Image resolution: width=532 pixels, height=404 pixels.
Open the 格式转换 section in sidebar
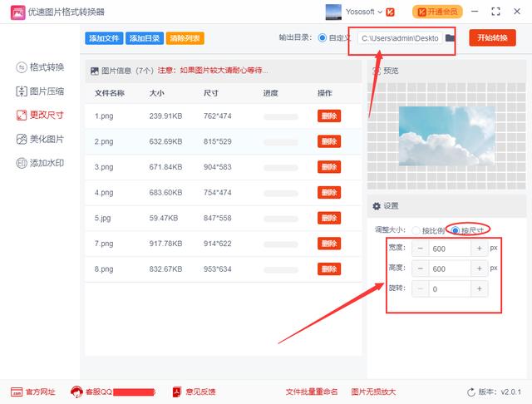40,67
